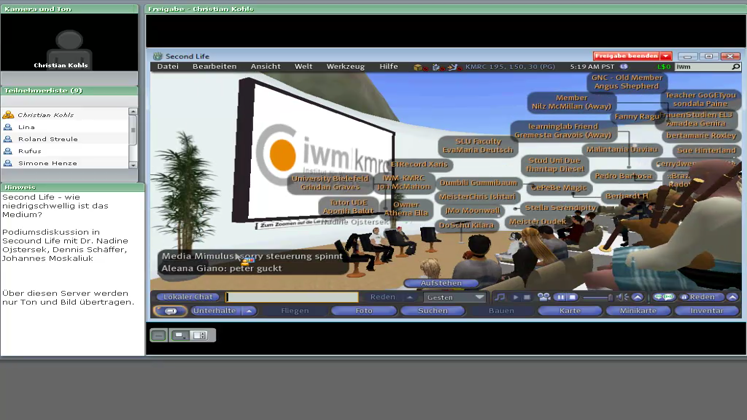This screenshot has width=747, height=420.
Task: Toggle the voice Reden talk button
Action: click(700, 297)
